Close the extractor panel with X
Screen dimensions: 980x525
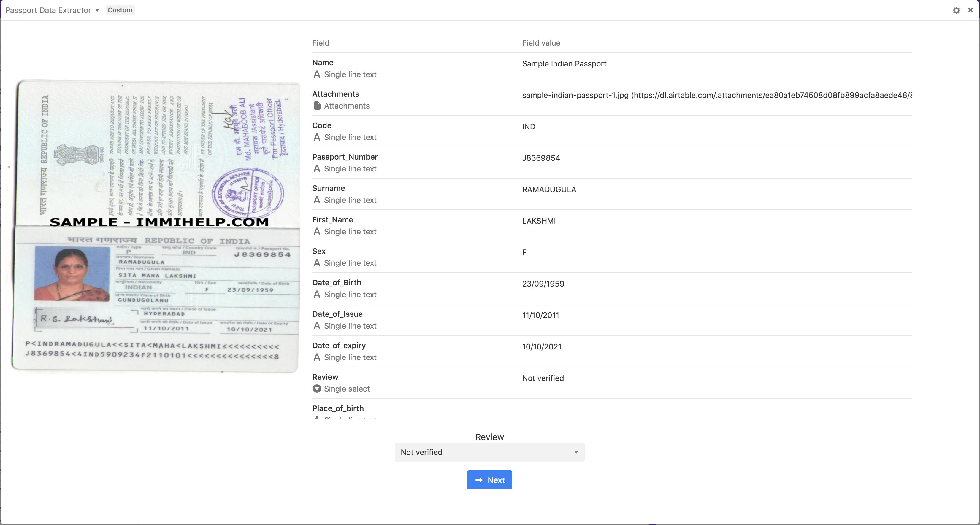click(x=970, y=10)
